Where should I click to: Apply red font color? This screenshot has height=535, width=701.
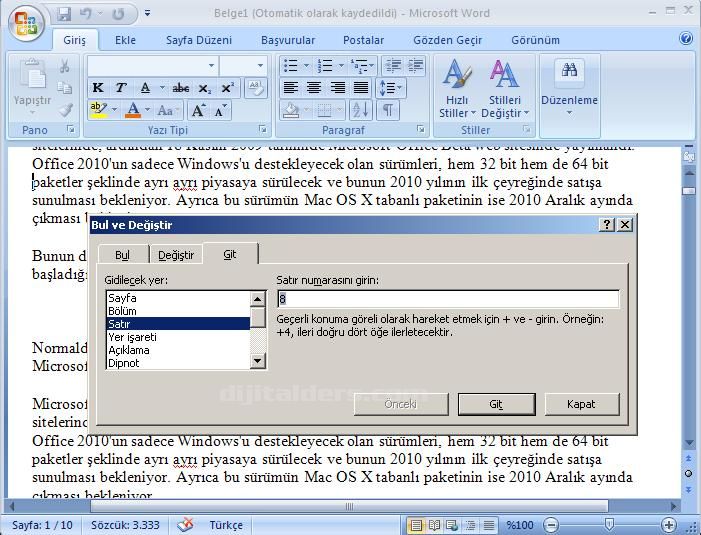[x=133, y=110]
